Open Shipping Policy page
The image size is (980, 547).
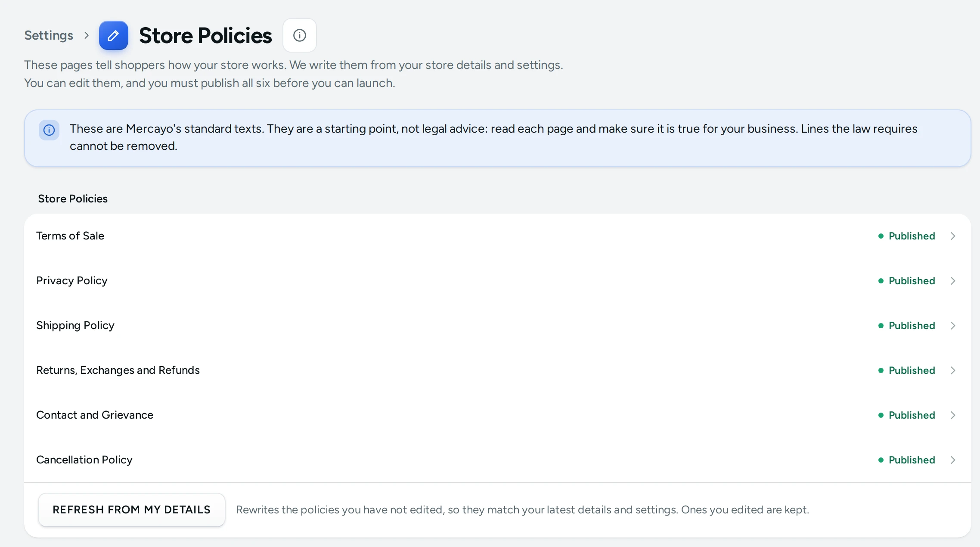pyautogui.click(x=497, y=326)
